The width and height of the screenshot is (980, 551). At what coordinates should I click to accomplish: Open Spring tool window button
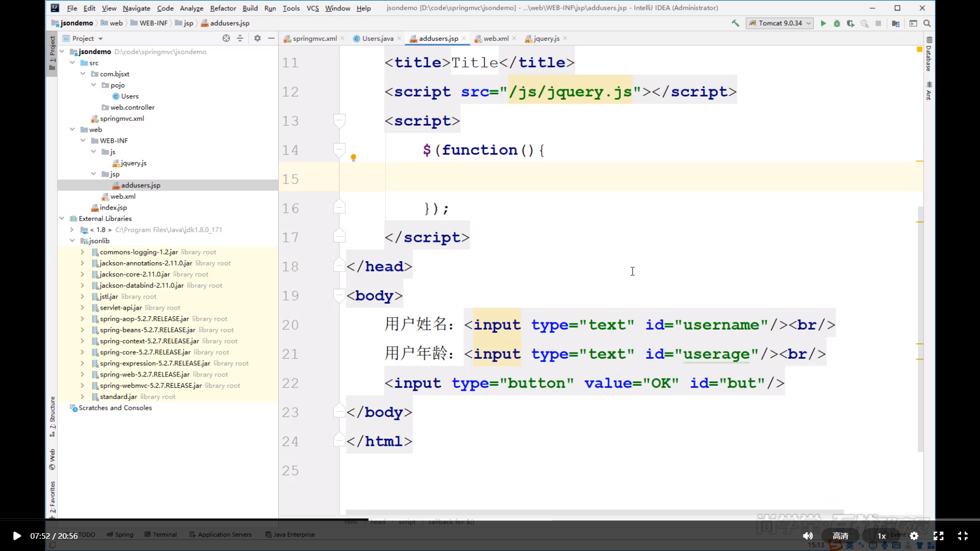tap(120, 535)
